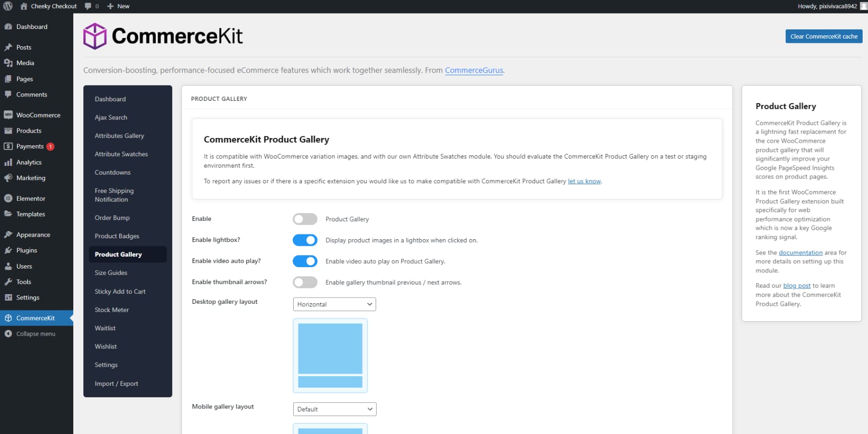This screenshot has height=434, width=868.
Task: Open the Sticky Add to Cart settings
Action: tap(120, 291)
